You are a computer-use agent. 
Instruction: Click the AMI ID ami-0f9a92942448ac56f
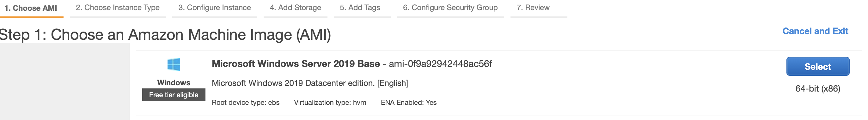coord(440,64)
